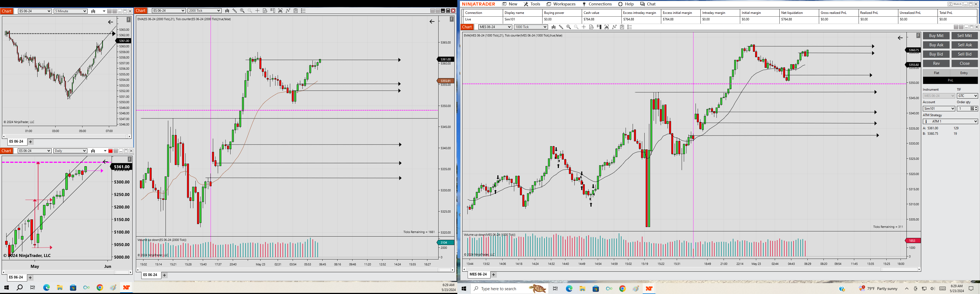Open bar style icon in Daily chart

coord(93,151)
